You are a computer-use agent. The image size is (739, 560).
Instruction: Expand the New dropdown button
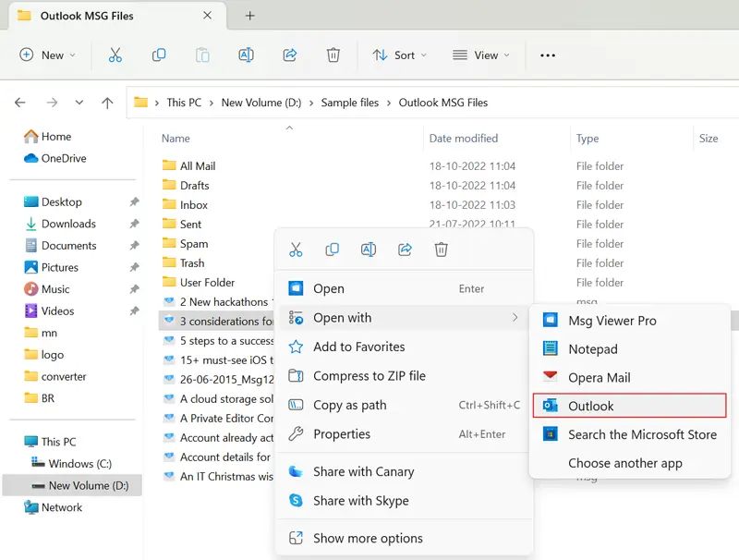[47, 55]
